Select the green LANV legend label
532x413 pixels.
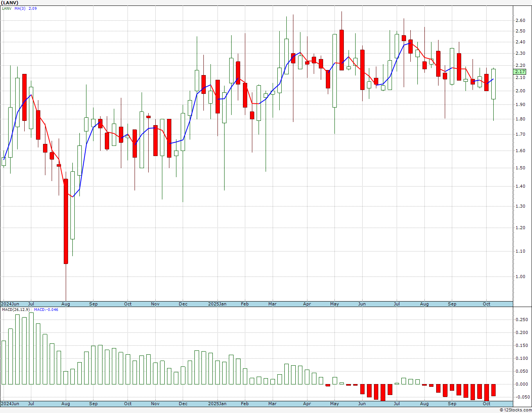coord(7,8)
